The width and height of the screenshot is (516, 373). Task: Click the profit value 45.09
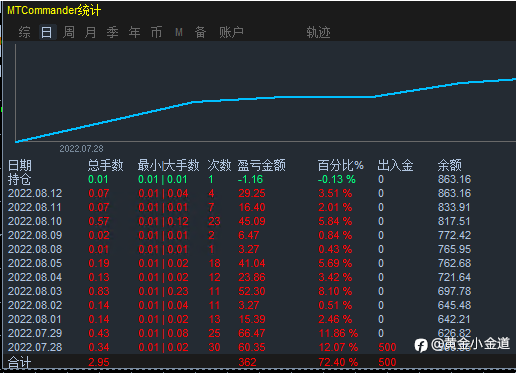coord(252,221)
